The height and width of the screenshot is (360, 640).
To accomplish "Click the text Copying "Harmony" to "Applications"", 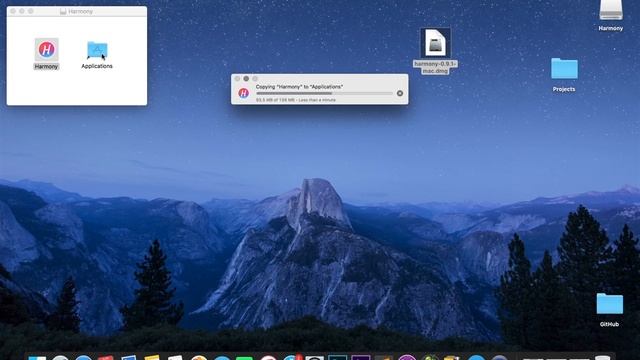I will point(299,87).
